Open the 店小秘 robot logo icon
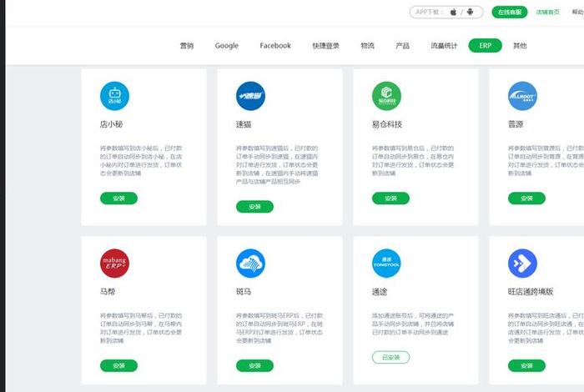584x392 pixels. coord(115,96)
